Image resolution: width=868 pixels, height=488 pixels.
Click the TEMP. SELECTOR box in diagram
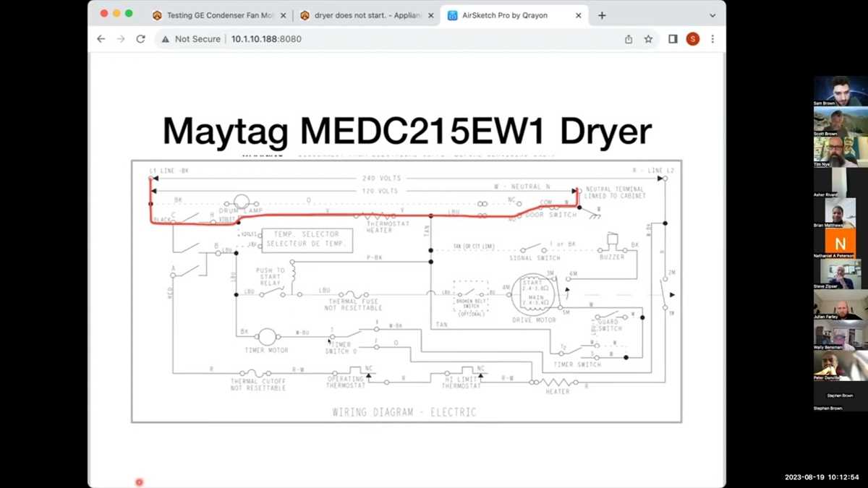click(307, 239)
